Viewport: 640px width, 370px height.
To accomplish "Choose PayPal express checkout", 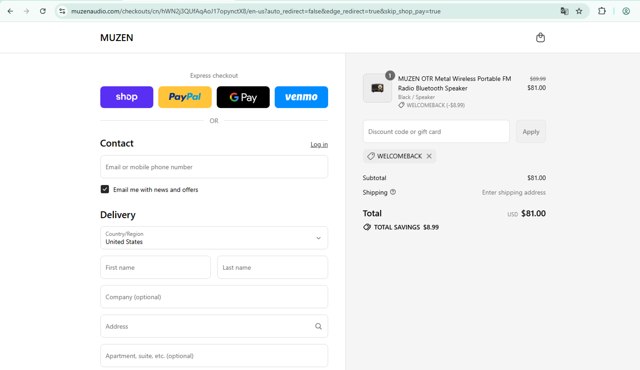I will point(185,97).
